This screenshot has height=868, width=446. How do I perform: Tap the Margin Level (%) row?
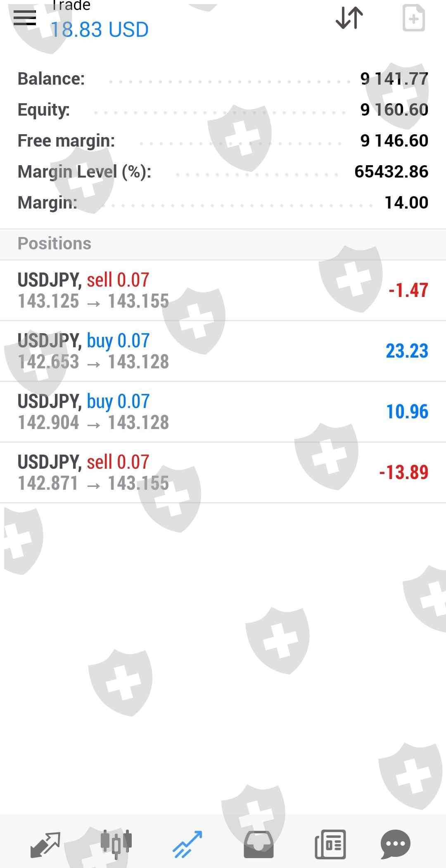(223, 171)
